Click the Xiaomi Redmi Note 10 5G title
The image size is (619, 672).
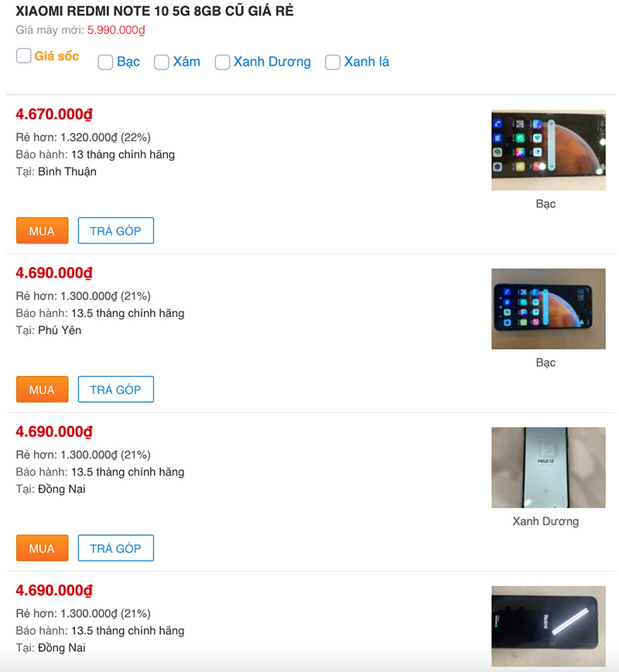pos(155,12)
